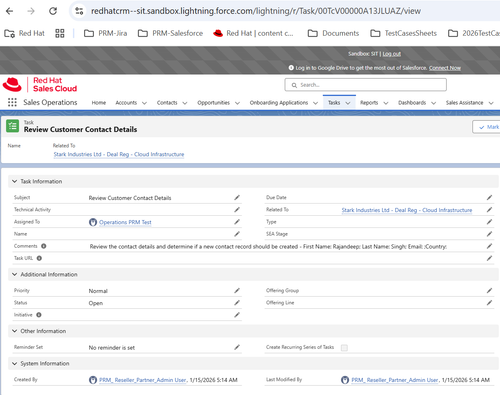Image resolution: width=500 pixels, height=395 pixels.
Task: Open the Accounts tab
Action: (126, 103)
